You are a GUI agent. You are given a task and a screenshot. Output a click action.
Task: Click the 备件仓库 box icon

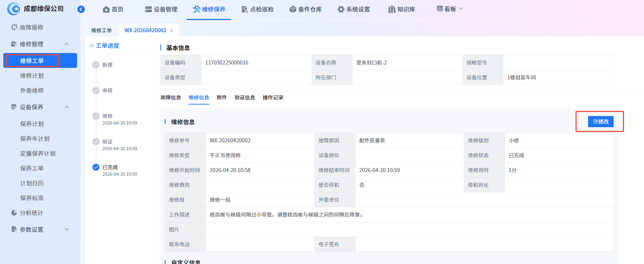[293, 9]
